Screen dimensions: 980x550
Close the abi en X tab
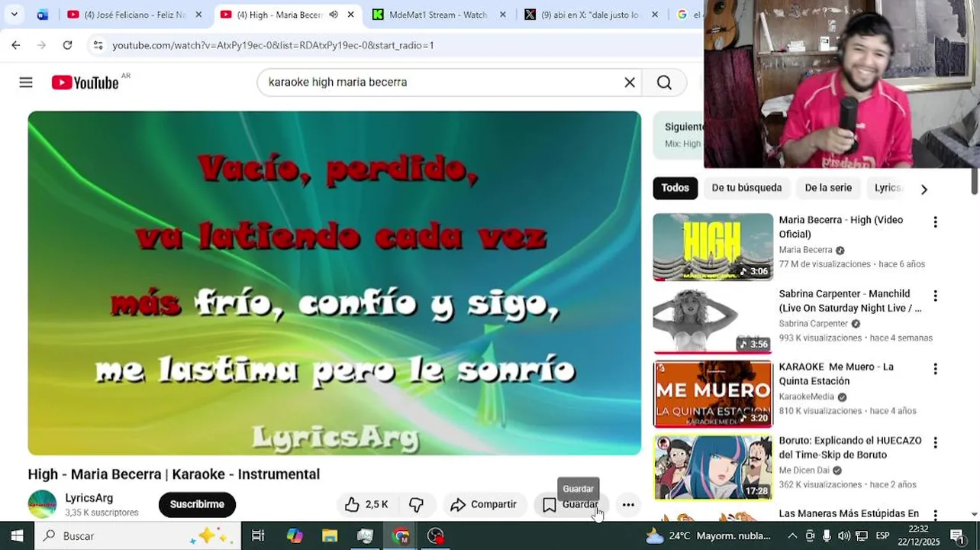click(655, 15)
